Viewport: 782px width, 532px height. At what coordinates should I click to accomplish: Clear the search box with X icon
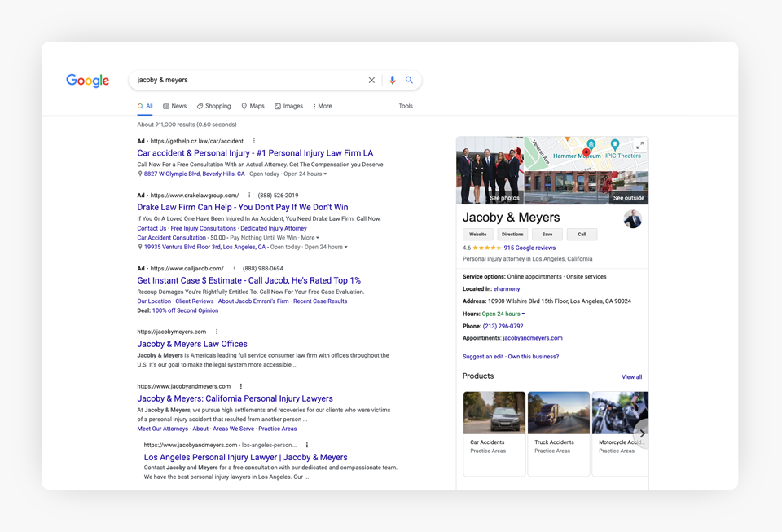click(x=371, y=81)
